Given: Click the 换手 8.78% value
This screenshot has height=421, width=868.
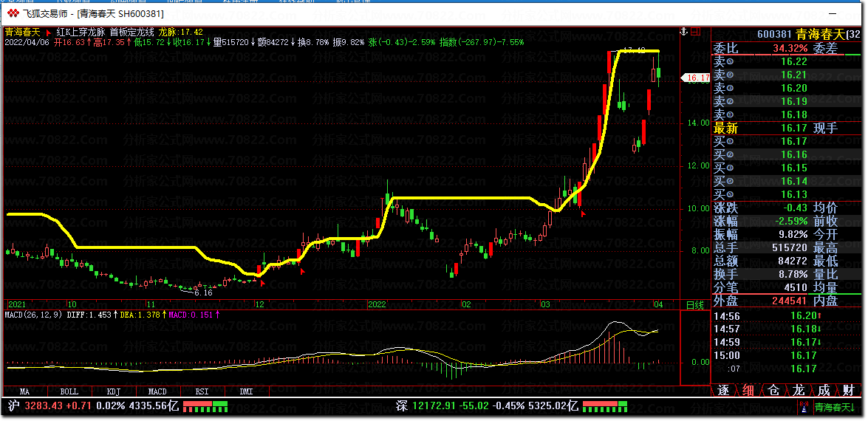Looking at the screenshot, I should tap(792, 275).
